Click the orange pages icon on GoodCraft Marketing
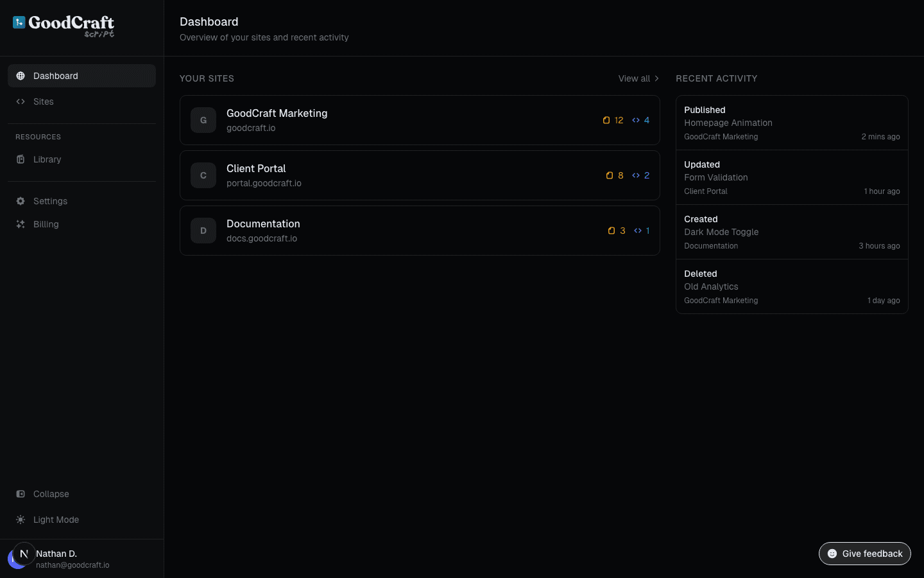The image size is (924, 578). pyautogui.click(x=606, y=119)
